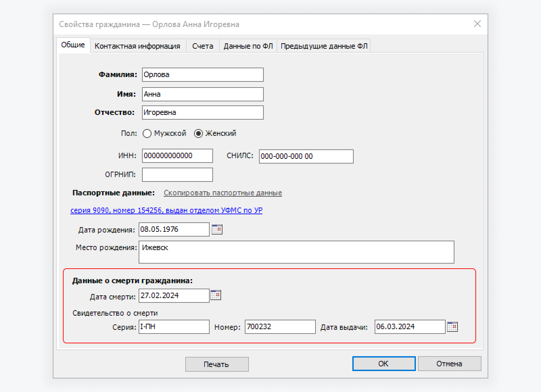
Task: Close the Свойства гражданина dialog
Action: coord(477,24)
